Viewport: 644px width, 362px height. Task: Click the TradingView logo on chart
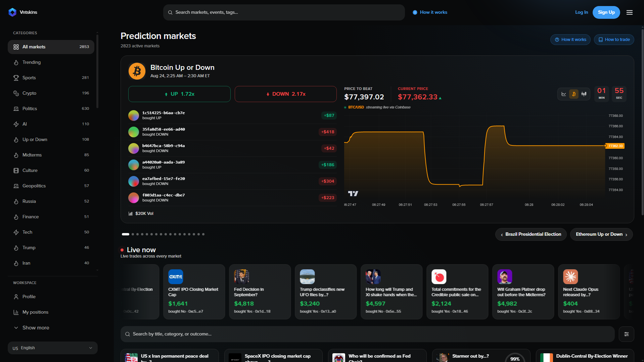(x=353, y=193)
